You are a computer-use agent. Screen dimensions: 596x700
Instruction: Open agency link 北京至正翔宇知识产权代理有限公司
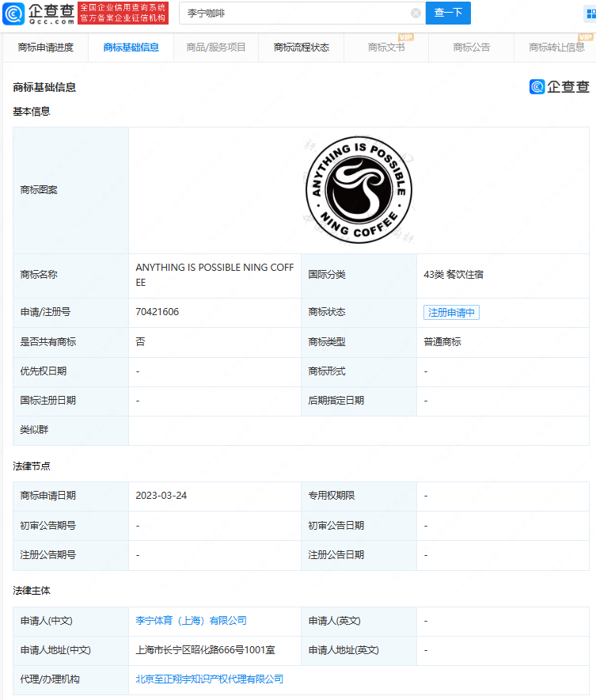point(209,679)
